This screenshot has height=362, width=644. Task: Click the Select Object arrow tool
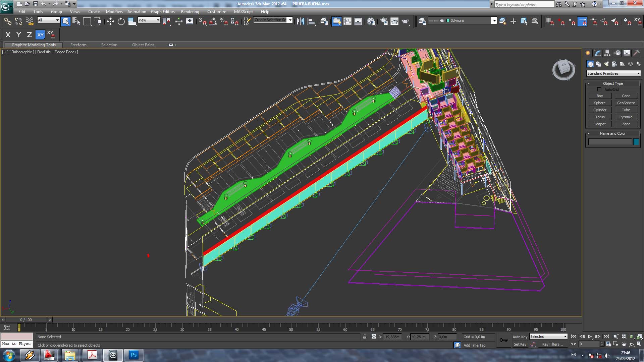pyautogui.click(x=66, y=21)
